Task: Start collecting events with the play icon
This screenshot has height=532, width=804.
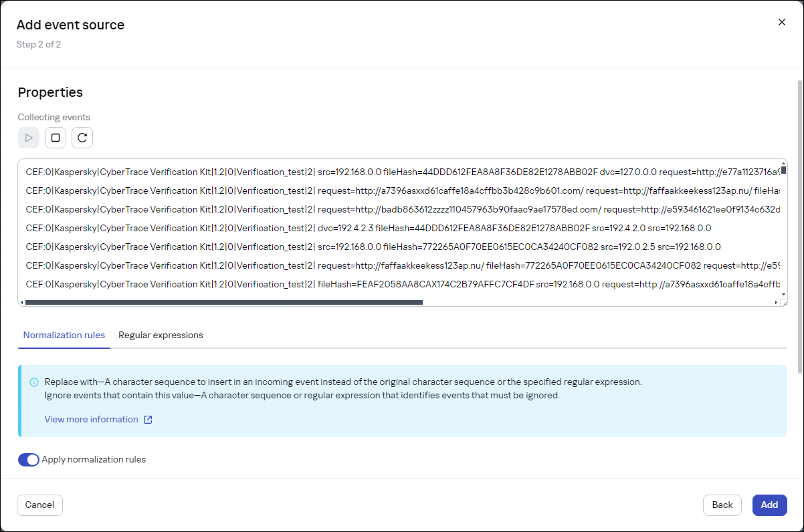Action: point(29,138)
